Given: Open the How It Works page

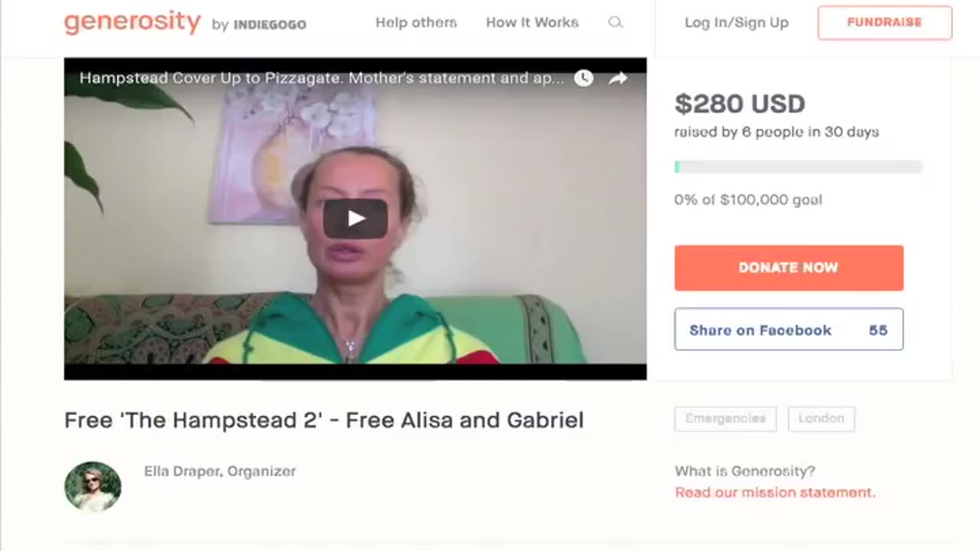Looking at the screenshot, I should tap(532, 22).
